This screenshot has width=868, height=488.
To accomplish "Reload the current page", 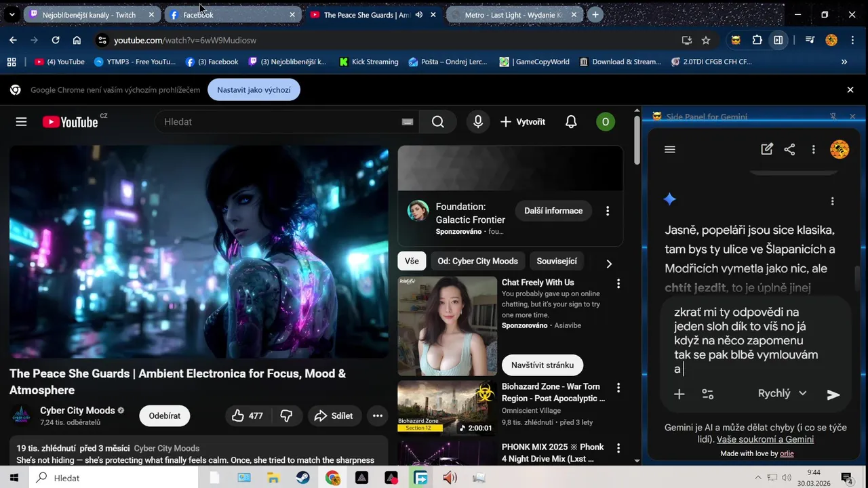I will point(56,40).
